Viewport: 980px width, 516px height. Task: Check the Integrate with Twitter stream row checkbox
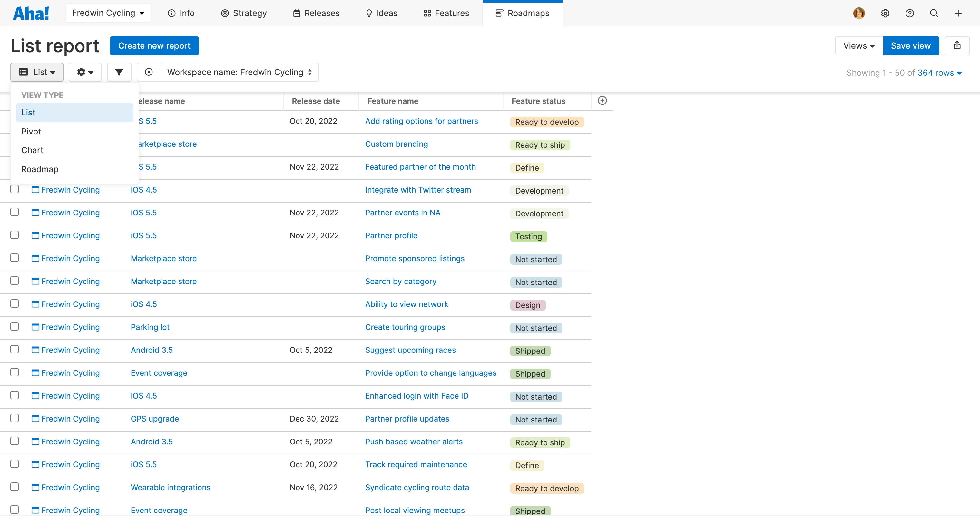coord(15,189)
